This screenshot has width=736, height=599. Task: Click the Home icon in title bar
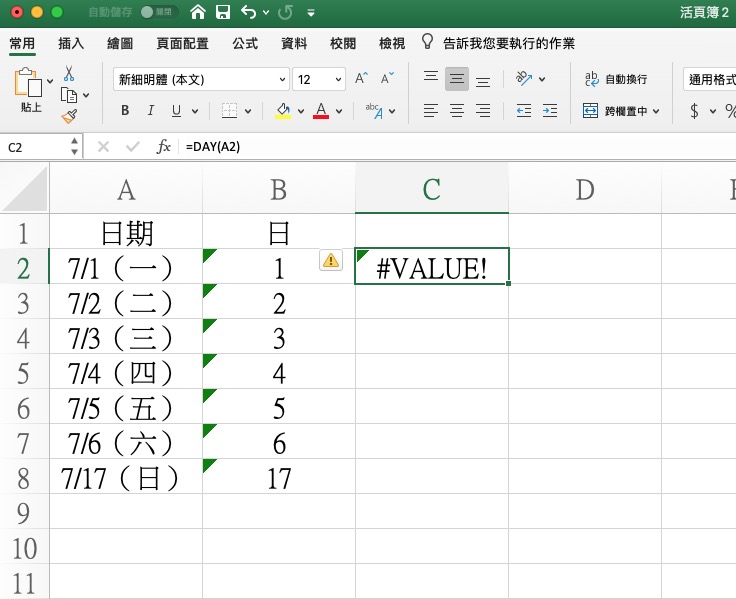(x=198, y=12)
